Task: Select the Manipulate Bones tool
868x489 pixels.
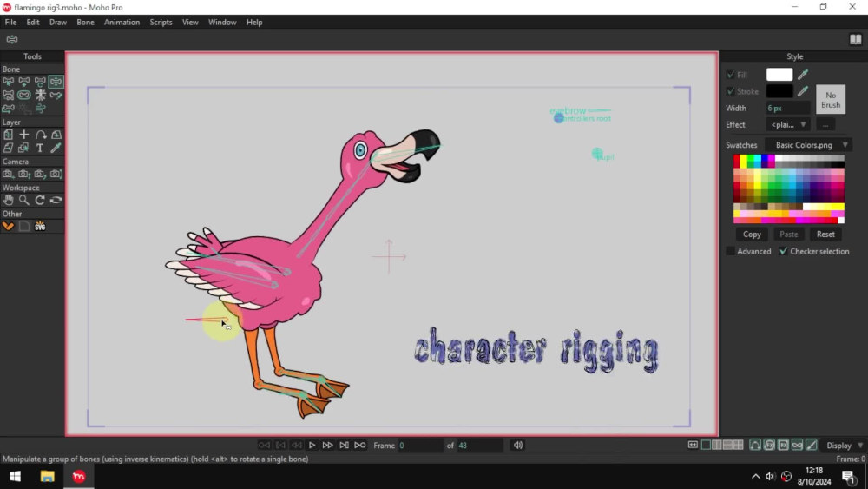Action: (56, 82)
